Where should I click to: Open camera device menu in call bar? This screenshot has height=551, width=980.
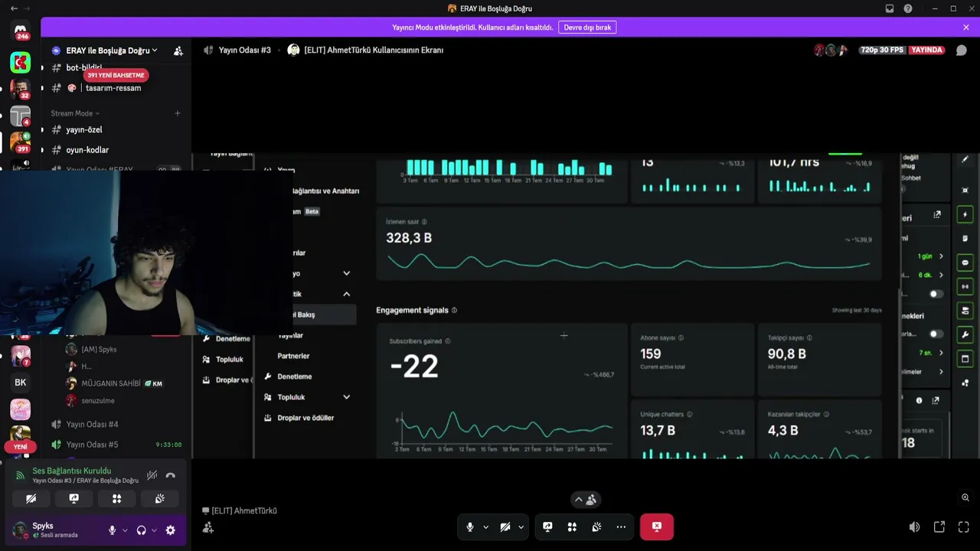[x=521, y=527]
